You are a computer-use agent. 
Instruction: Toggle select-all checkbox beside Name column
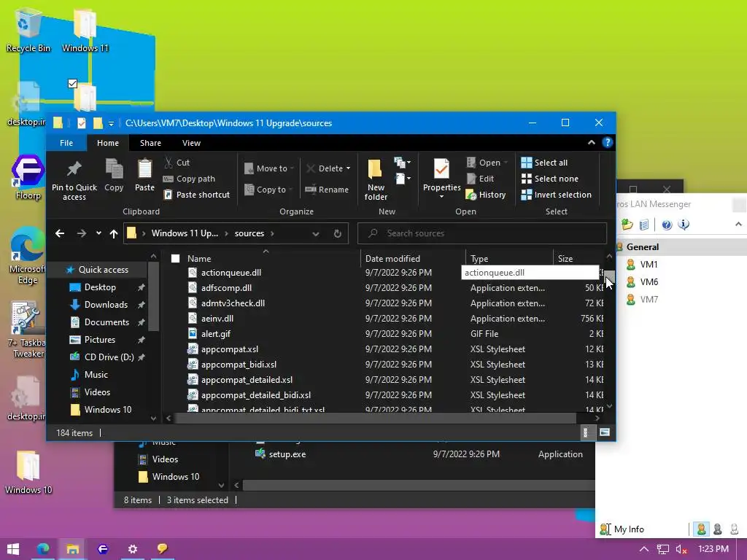coord(175,259)
